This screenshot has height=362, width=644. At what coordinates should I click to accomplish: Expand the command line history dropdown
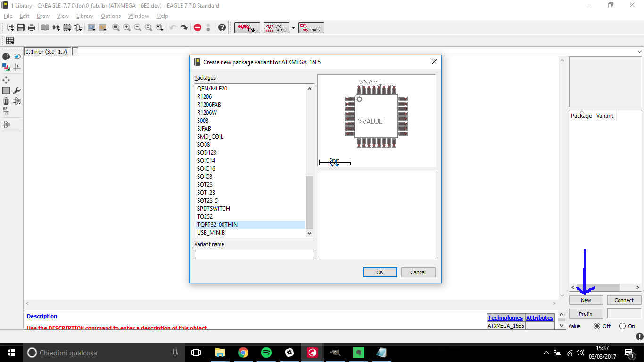(640, 51)
